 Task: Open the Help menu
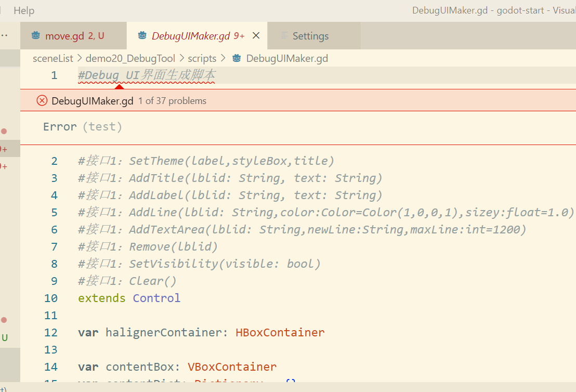tap(24, 10)
